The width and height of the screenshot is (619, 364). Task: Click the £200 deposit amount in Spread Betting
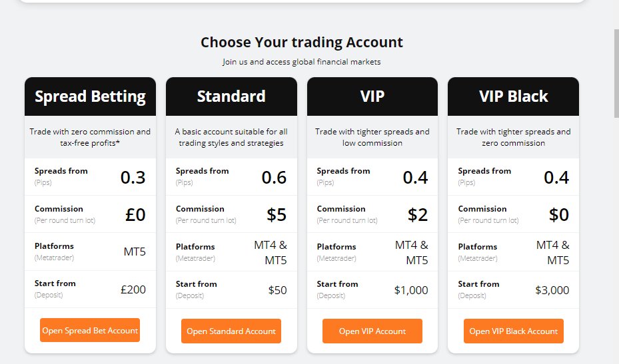pyautogui.click(x=133, y=289)
